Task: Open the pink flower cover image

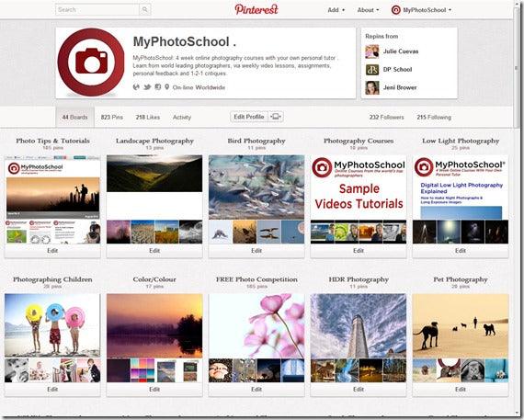Action: 256,325
